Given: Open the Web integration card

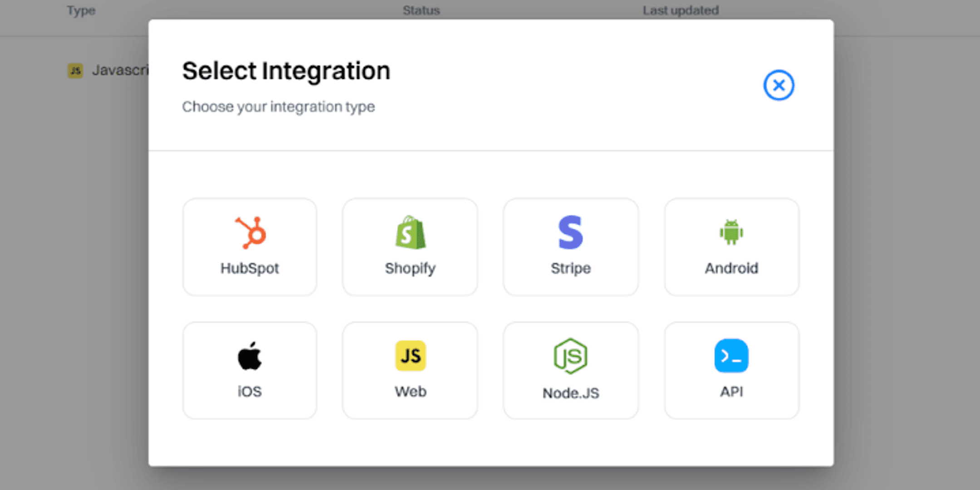Looking at the screenshot, I should coord(410,370).
